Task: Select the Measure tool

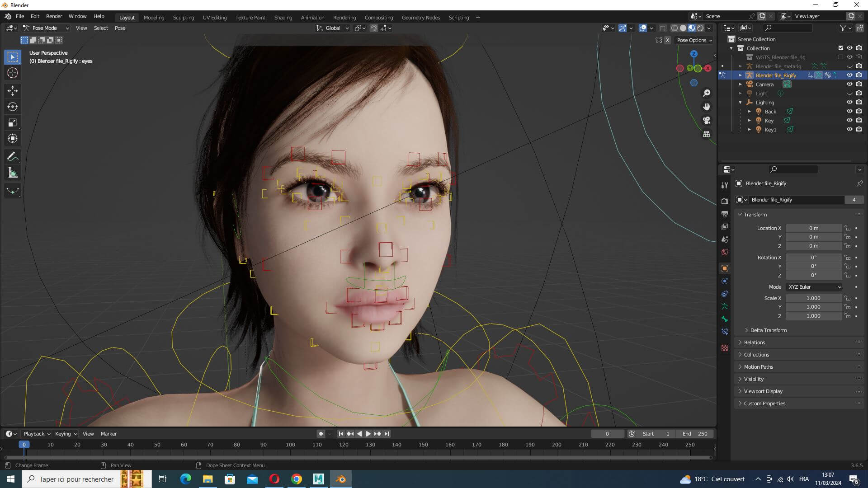Action: coord(13,173)
